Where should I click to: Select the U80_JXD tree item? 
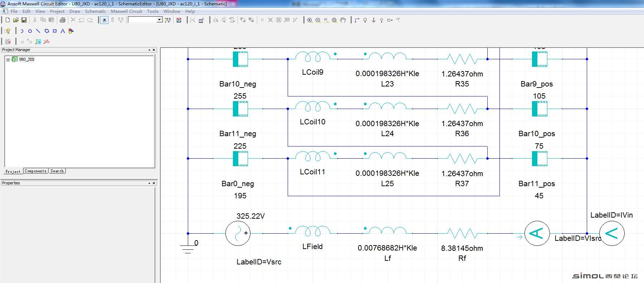[x=26, y=60]
